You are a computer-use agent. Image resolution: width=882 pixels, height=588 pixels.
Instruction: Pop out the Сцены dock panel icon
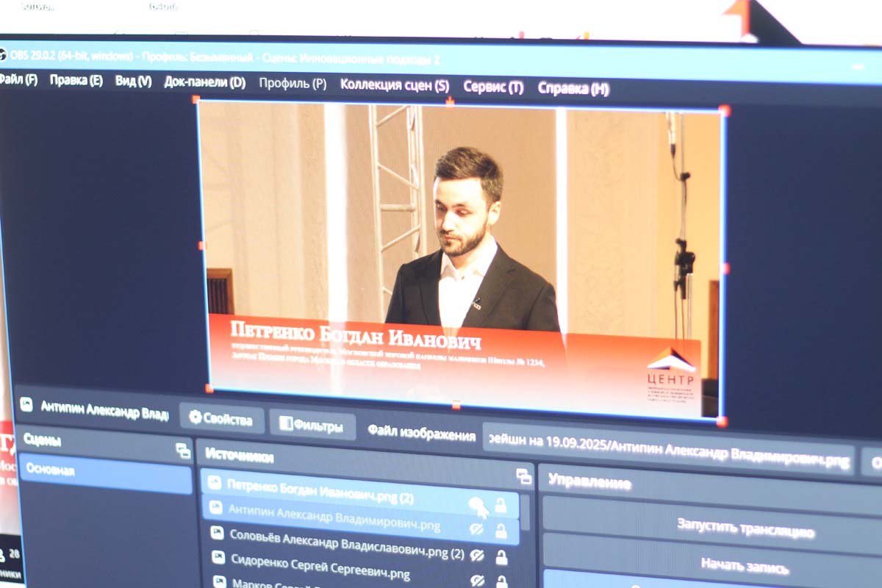click(x=182, y=451)
